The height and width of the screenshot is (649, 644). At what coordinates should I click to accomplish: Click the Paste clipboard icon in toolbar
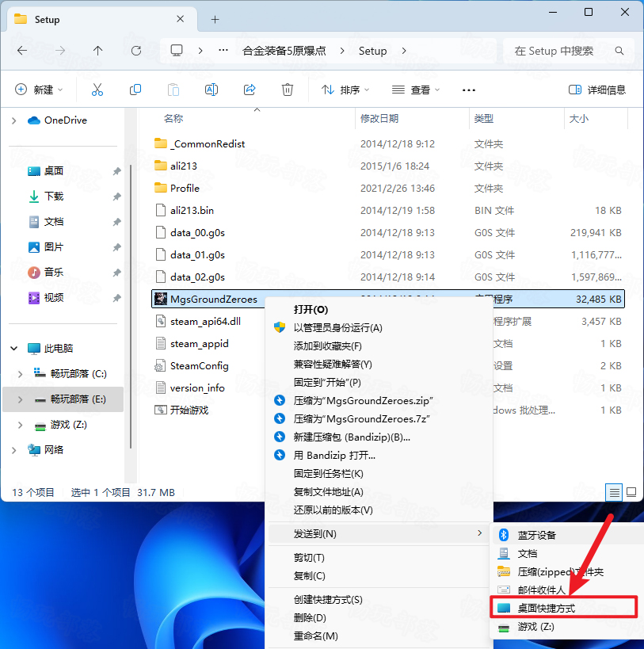(x=173, y=90)
